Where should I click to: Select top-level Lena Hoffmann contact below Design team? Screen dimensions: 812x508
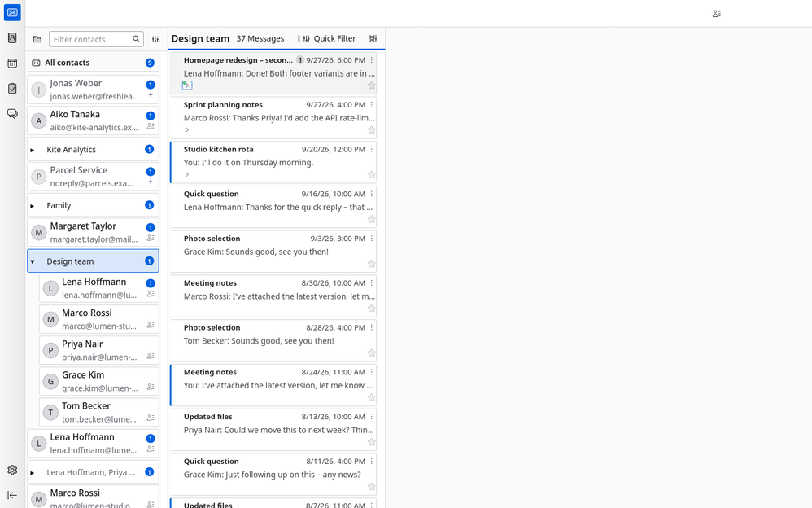pos(93,443)
